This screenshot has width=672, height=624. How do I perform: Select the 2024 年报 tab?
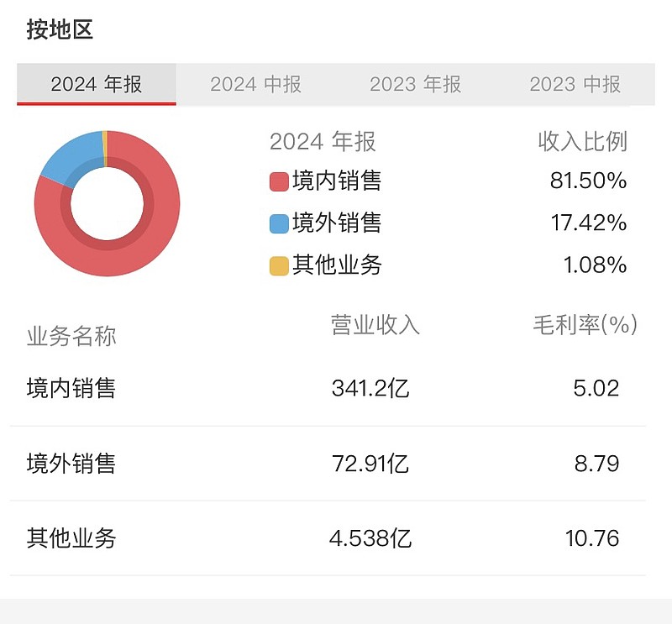tap(97, 84)
